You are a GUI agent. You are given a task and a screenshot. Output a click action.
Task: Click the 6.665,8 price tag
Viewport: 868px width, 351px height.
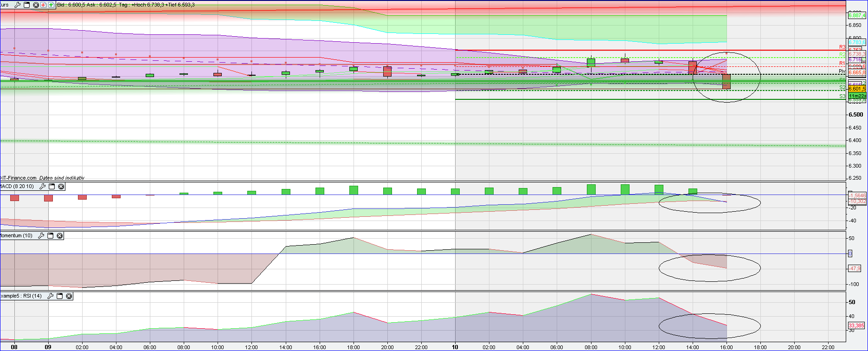click(857, 72)
